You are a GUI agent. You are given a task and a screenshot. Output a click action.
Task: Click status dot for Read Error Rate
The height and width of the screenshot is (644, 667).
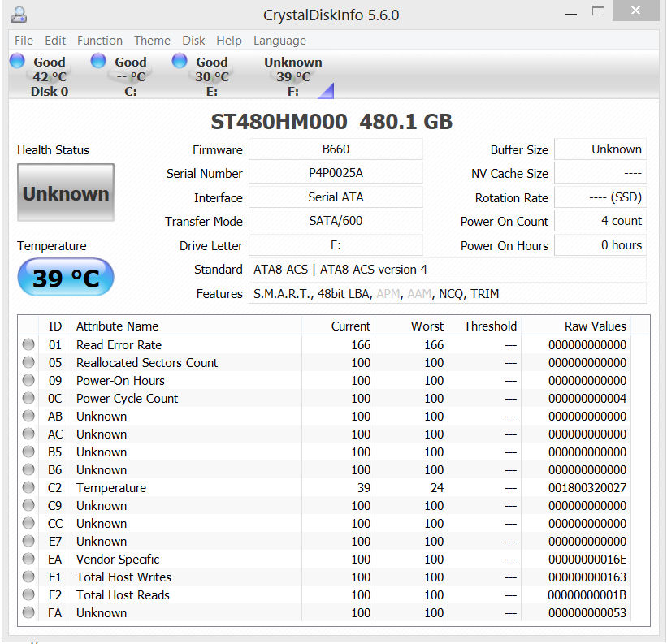29,345
